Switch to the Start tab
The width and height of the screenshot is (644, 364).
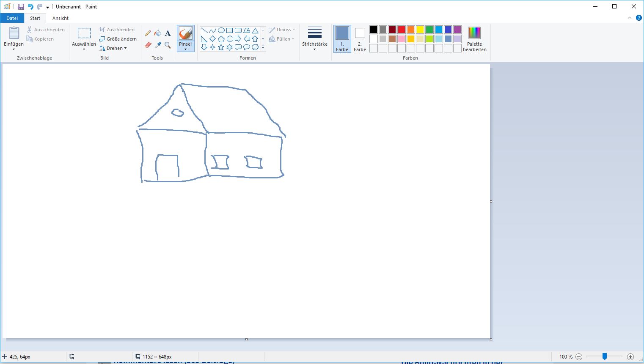pyautogui.click(x=35, y=18)
